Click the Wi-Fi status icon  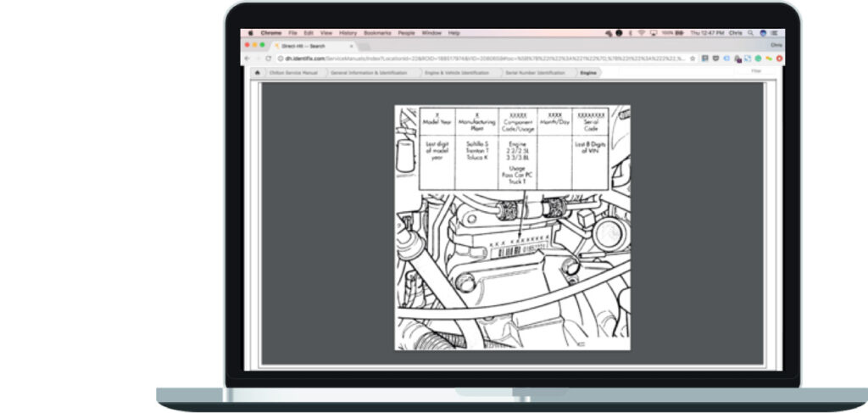point(642,32)
